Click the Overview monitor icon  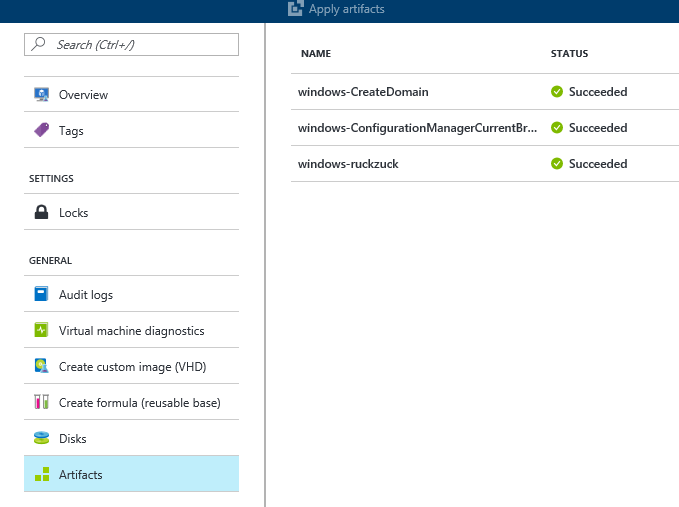click(x=42, y=94)
